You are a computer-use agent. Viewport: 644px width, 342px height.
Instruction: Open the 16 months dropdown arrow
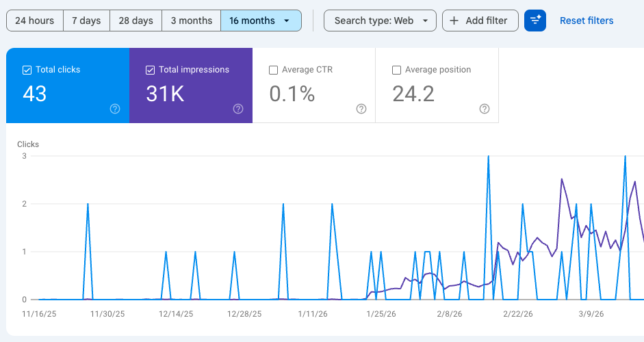287,21
